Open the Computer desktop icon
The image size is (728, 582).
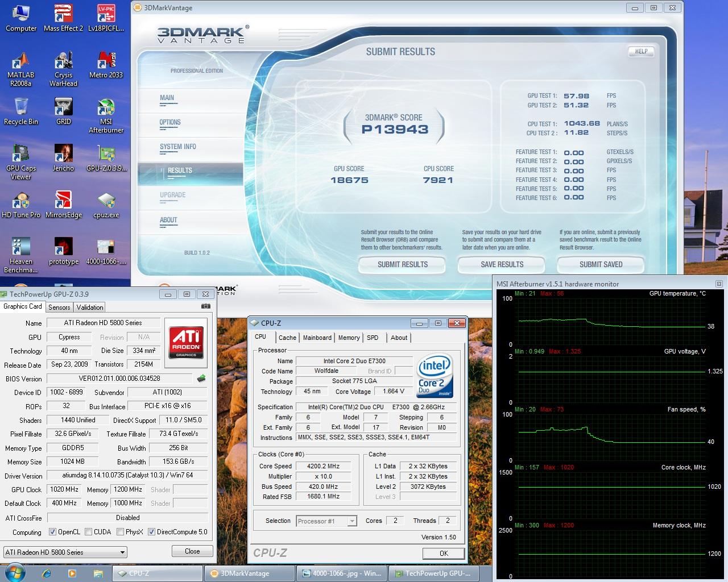(21, 19)
